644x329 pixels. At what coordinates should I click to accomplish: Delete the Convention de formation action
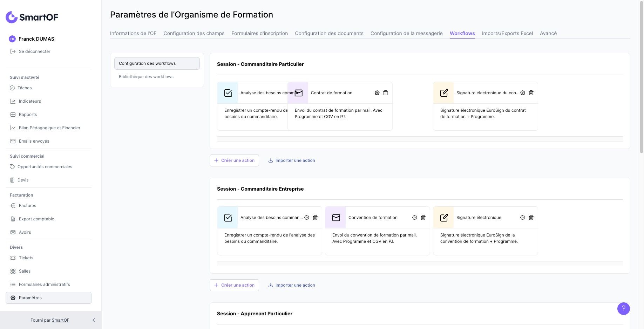point(423,218)
